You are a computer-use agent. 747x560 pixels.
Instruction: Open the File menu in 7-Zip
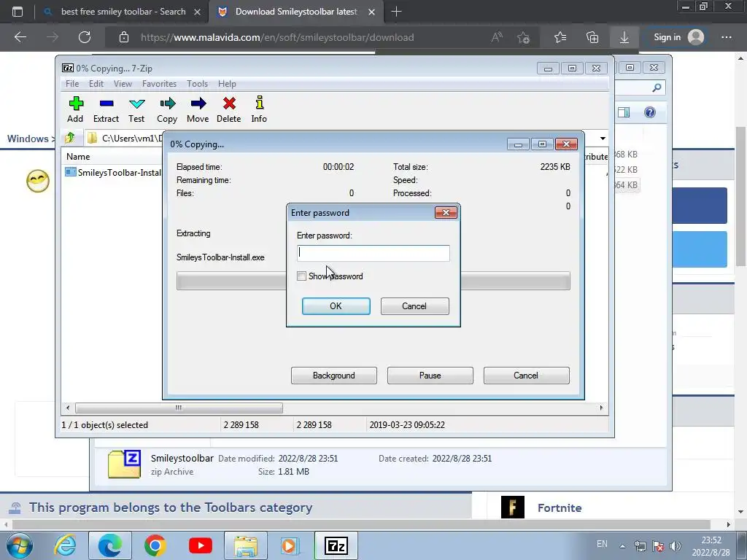(72, 84)
